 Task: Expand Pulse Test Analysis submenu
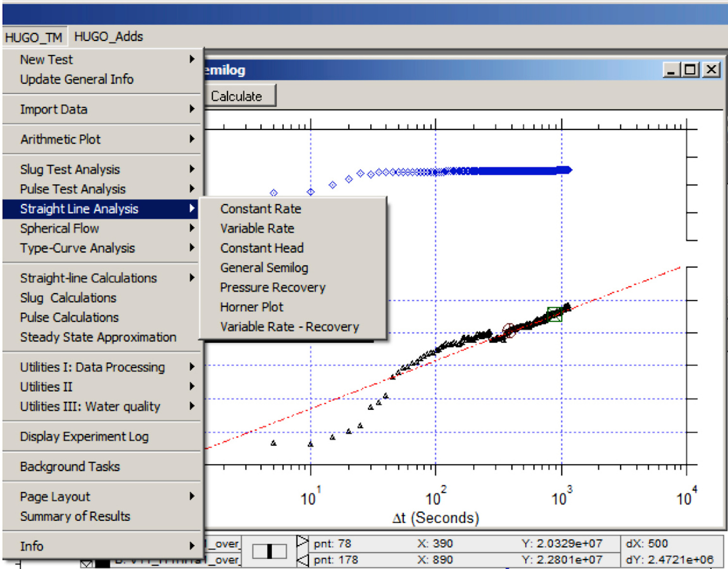coord(101,189)
